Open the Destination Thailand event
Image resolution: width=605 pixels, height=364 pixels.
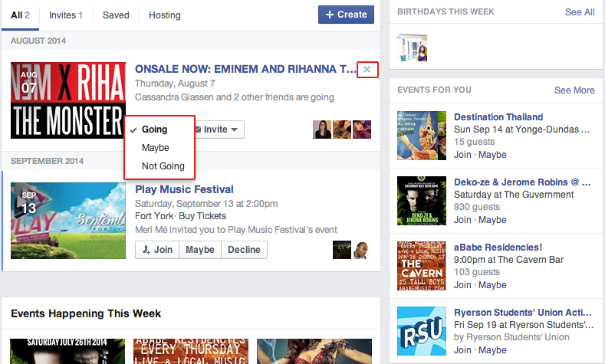pos(498,116)
